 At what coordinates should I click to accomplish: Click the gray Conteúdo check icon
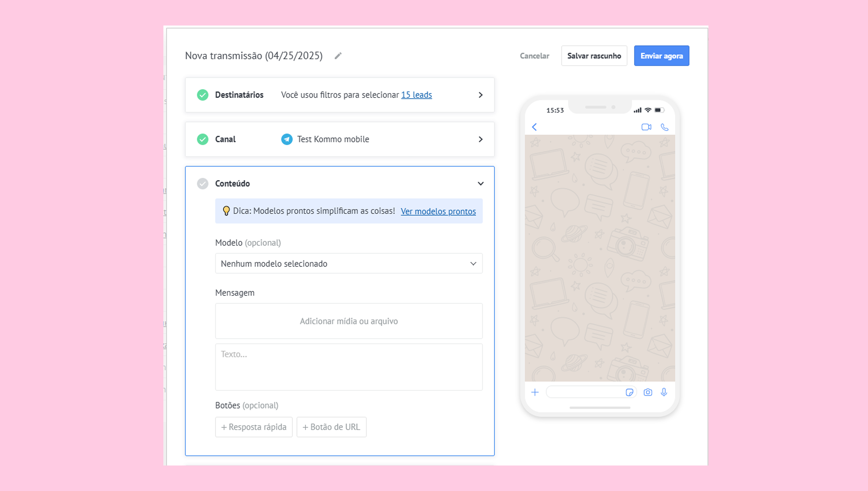click(x=203, y=184)
